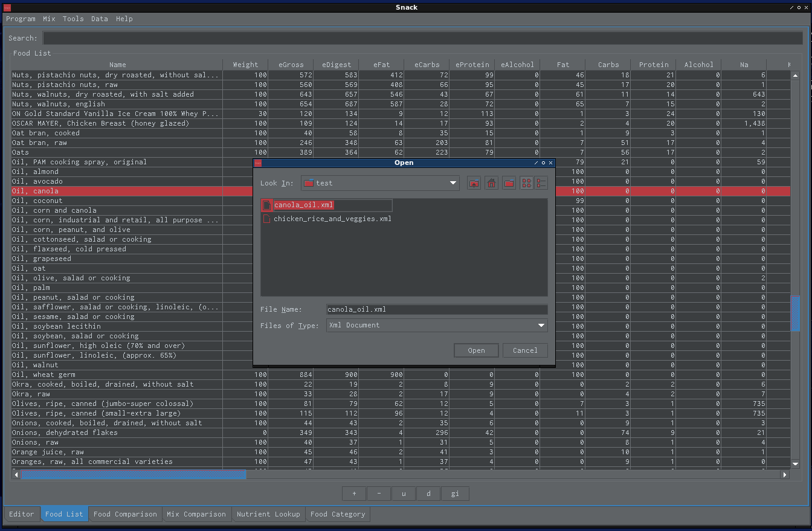Focus the Search field

(422, 38)
